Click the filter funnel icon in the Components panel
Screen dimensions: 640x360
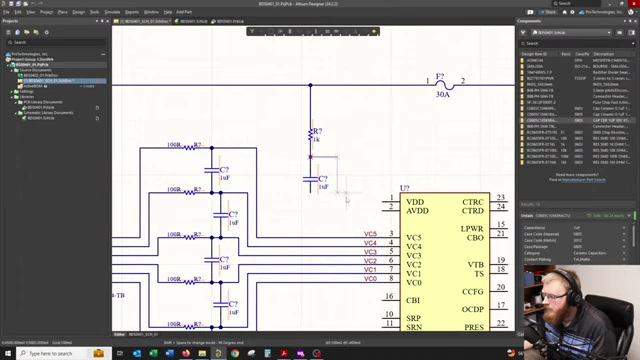(523, 32)
